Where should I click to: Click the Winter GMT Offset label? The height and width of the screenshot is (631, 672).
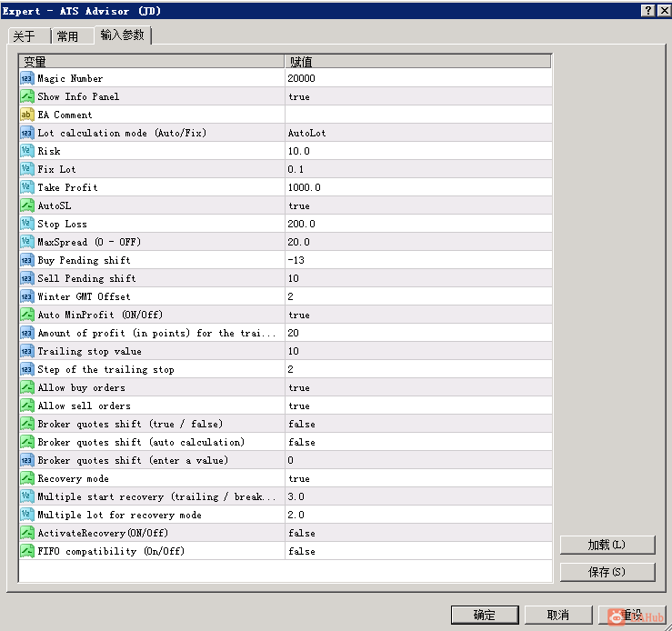tap(84, 296)
